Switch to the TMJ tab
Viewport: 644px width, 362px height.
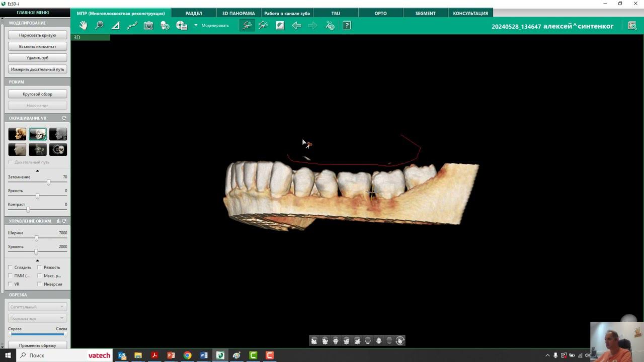coord(336,13)
